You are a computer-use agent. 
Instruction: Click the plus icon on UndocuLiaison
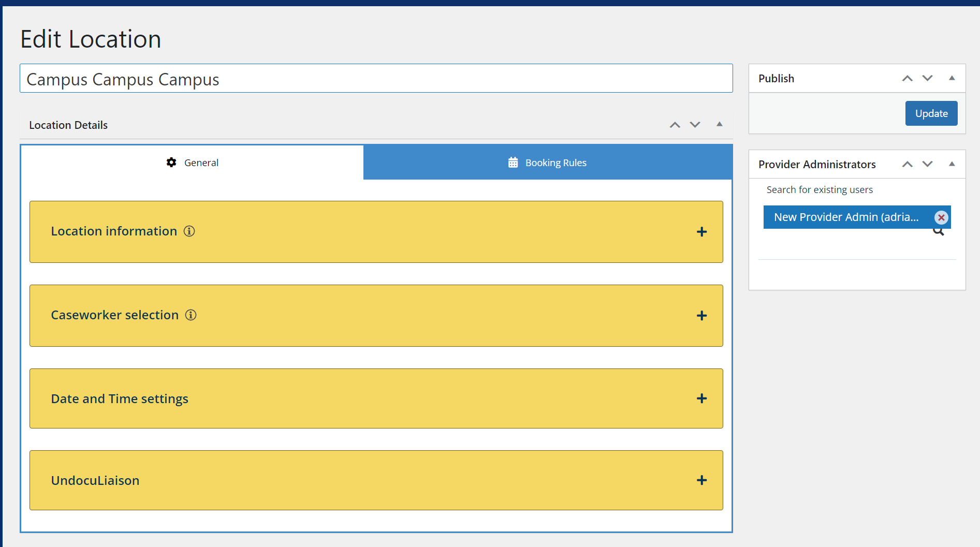[x=702, y=480]
